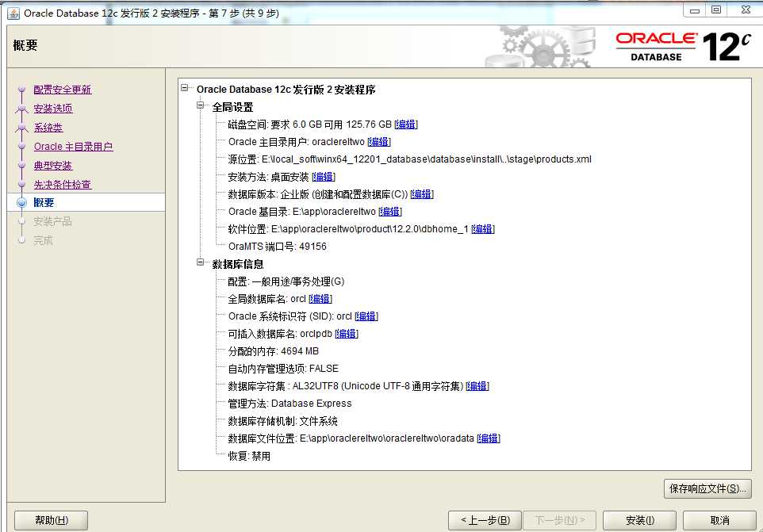Click the bullet icon beside 配置安全更新
The image size is (763, 532).
click(21, 90)
